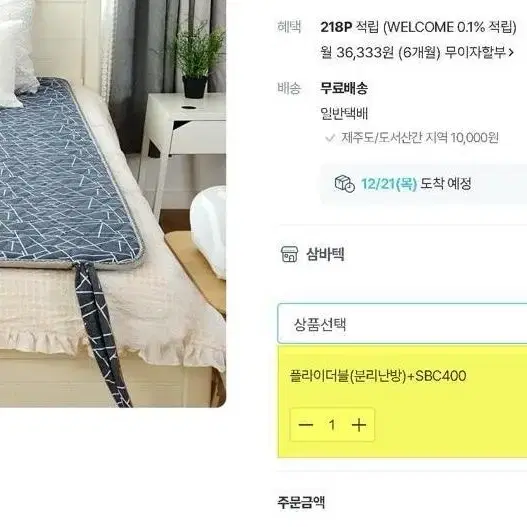
Task: Click the delivery box clock icon
Action: 344,184
